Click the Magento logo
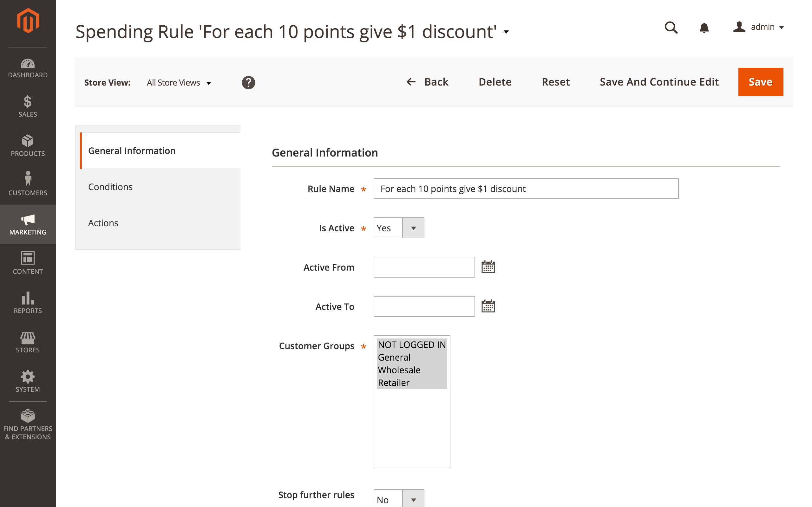Viewport: 812px width, 507px height. (x=28, y=21)
